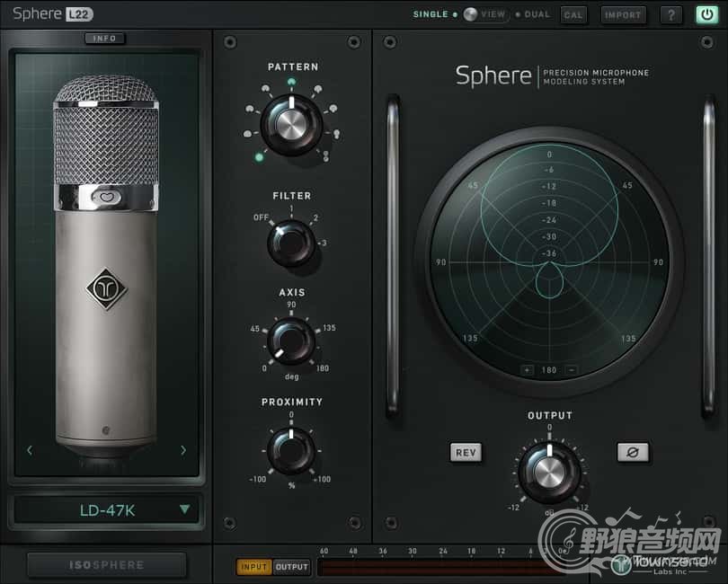Select the top cardioid pattern icon
This screenshot has width=728, height=584.
pos(291,82)
